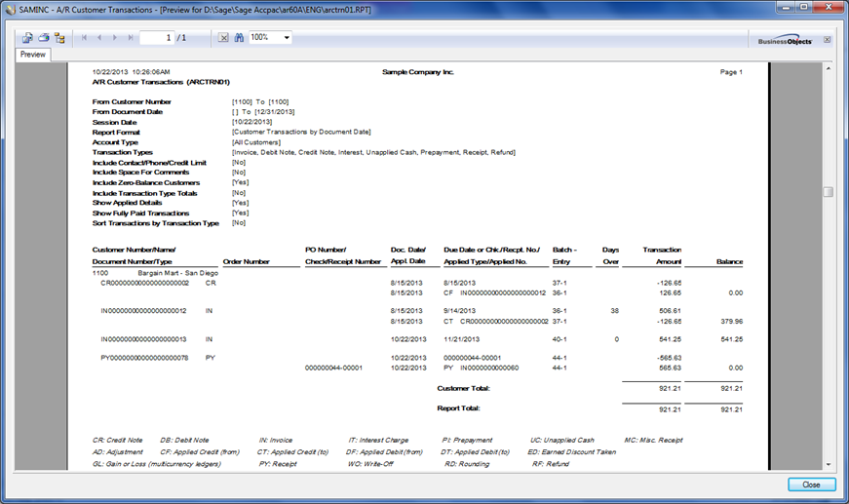Click document number PY00000000000000000078
Viewport: 849px width, 504px height.
[x=144, y=358]
